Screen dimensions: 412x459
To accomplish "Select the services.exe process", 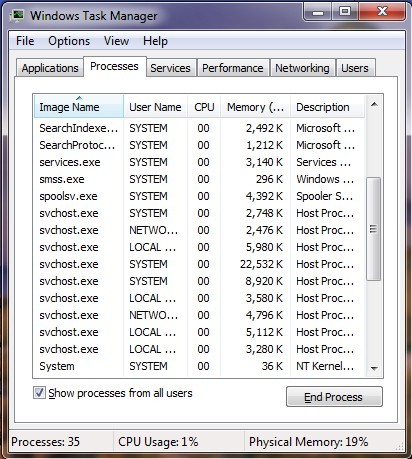I will tap(199, 162).
